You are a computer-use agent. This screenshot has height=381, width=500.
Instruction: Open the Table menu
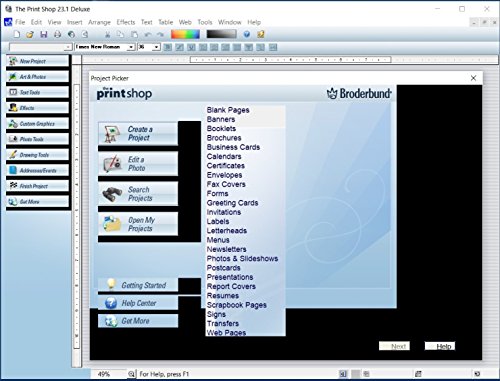point(166,22)
